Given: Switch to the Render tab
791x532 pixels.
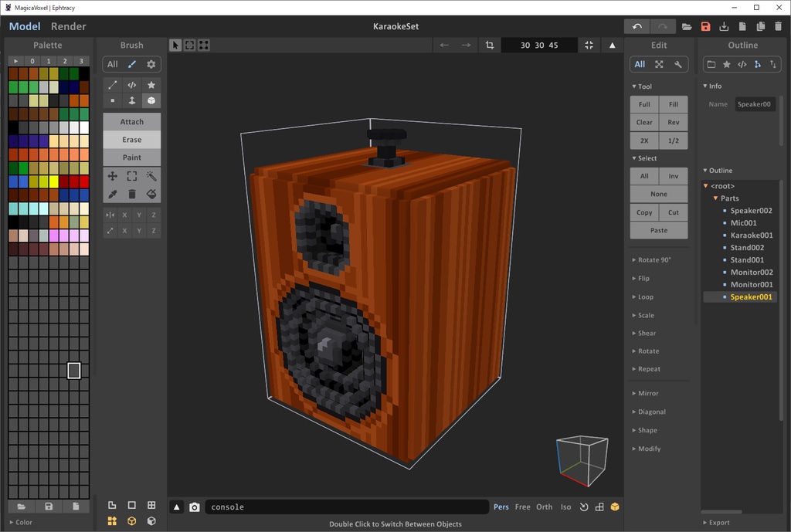Looking at the screenshot, I should click(68, 26).
